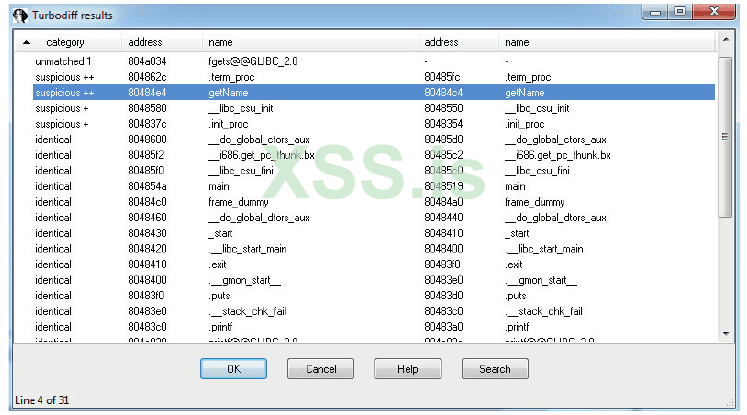Click the Turbodiff title bar icon
This screenshot has height=415, width=747.
coord(20,15)
